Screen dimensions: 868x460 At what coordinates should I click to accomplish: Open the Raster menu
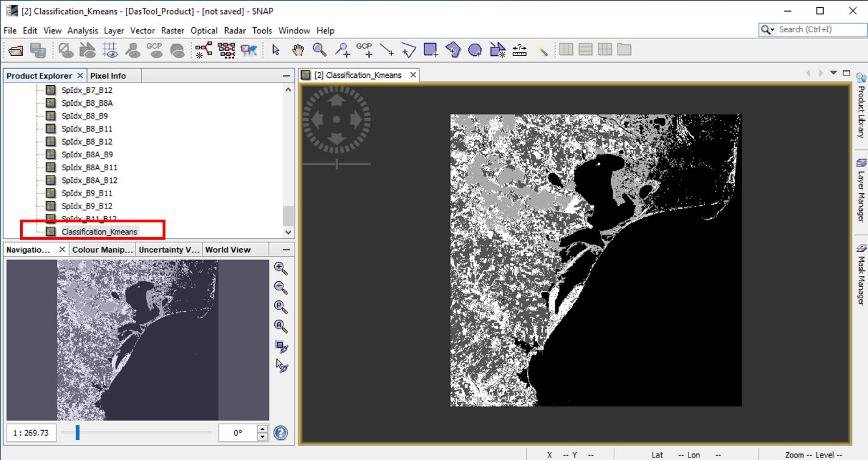173,30
